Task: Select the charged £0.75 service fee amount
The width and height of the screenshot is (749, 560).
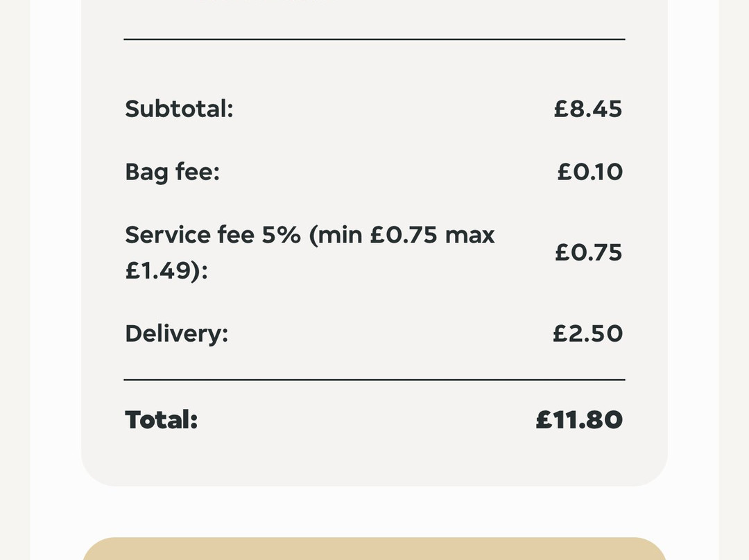Action: [x=588, y=252]
